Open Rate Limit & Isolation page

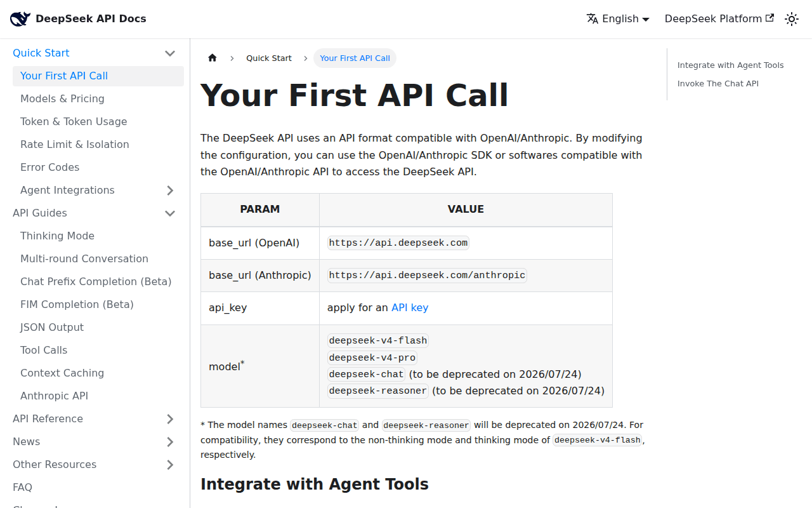(x=98, y=145)
